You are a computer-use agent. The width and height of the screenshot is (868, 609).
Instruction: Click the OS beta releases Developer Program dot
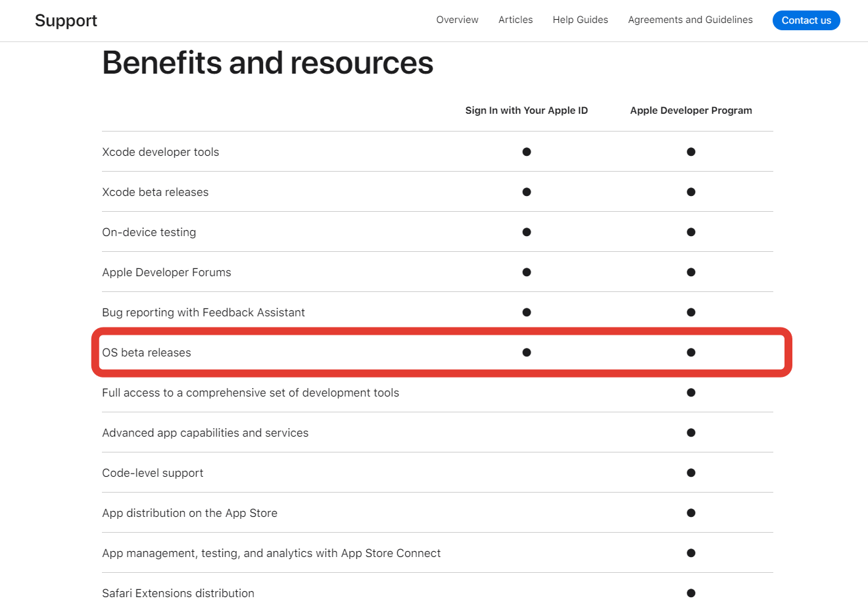coord(690,353)
